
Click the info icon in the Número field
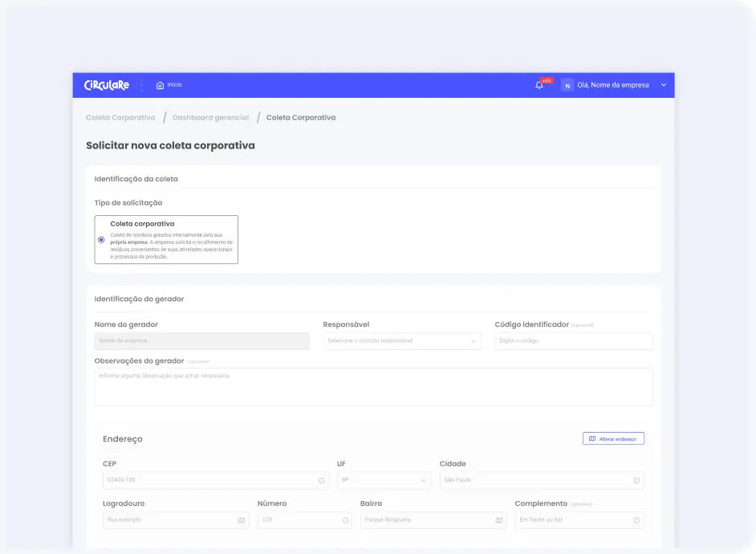coord(346,520)
